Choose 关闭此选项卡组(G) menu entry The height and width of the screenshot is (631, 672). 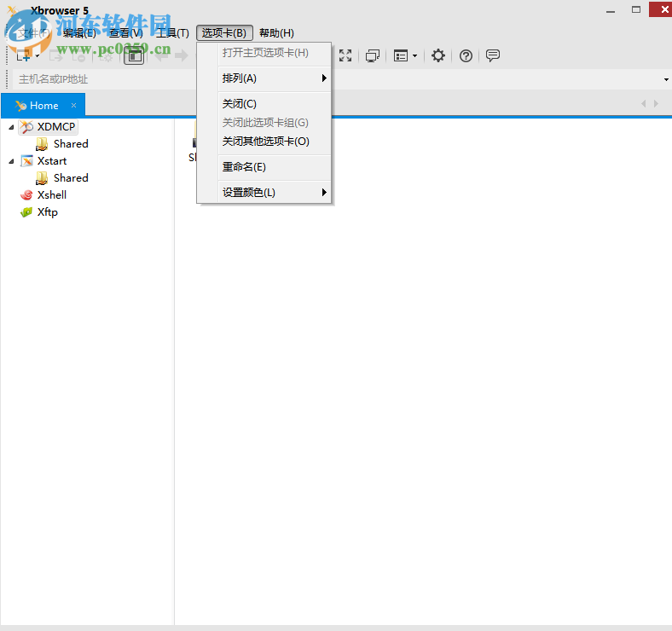[x=264, y=123]
